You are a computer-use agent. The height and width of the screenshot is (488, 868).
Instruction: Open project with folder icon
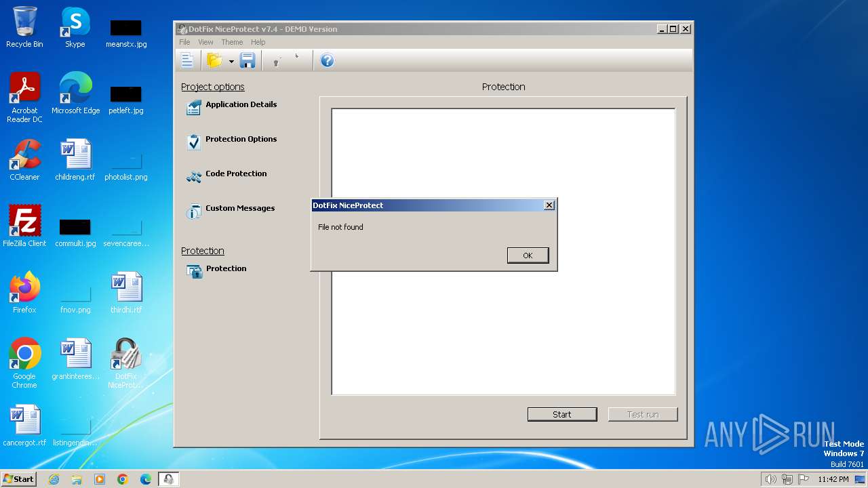pos(215,61)
